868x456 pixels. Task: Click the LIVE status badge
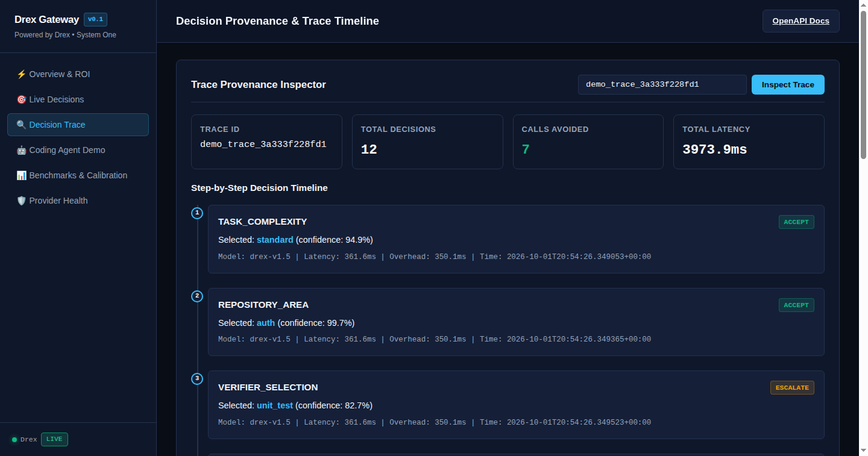click(x=54, y=439)
